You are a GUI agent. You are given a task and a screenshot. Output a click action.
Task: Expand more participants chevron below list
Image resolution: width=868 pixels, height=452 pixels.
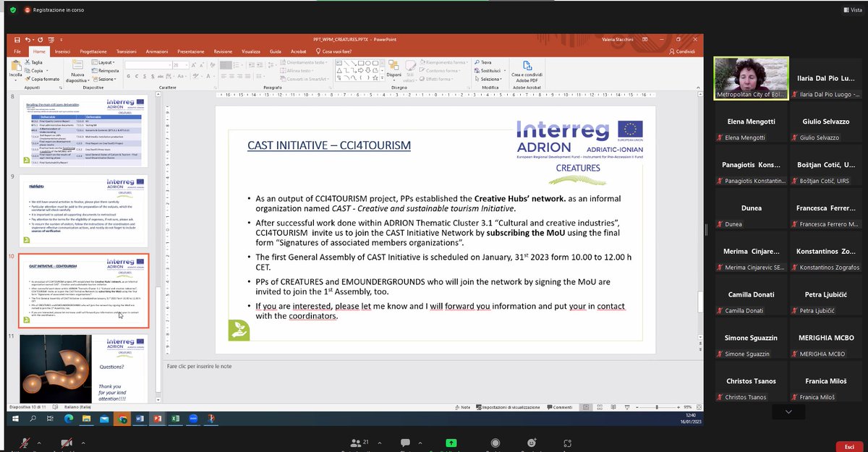click(x=788, y=412)
